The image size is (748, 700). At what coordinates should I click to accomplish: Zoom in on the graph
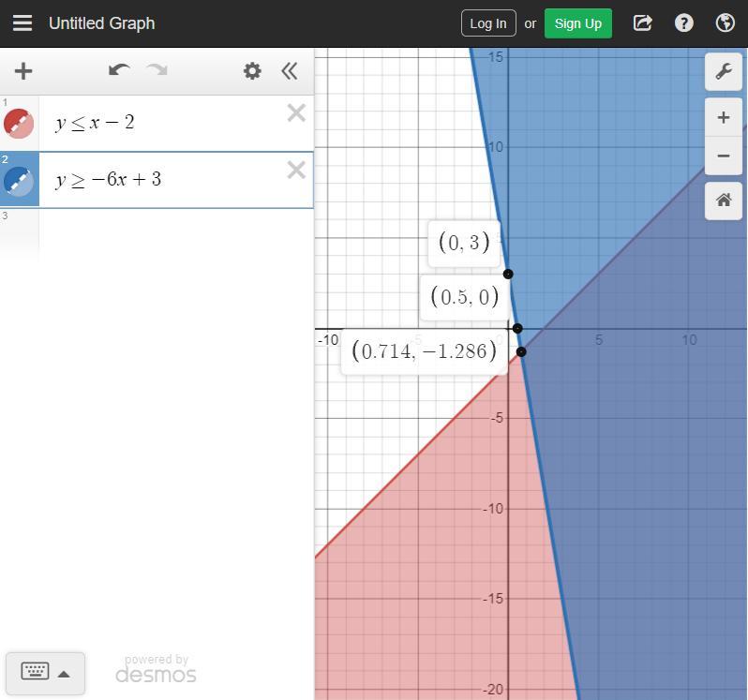pyautogui.click(x=724, y=117)
